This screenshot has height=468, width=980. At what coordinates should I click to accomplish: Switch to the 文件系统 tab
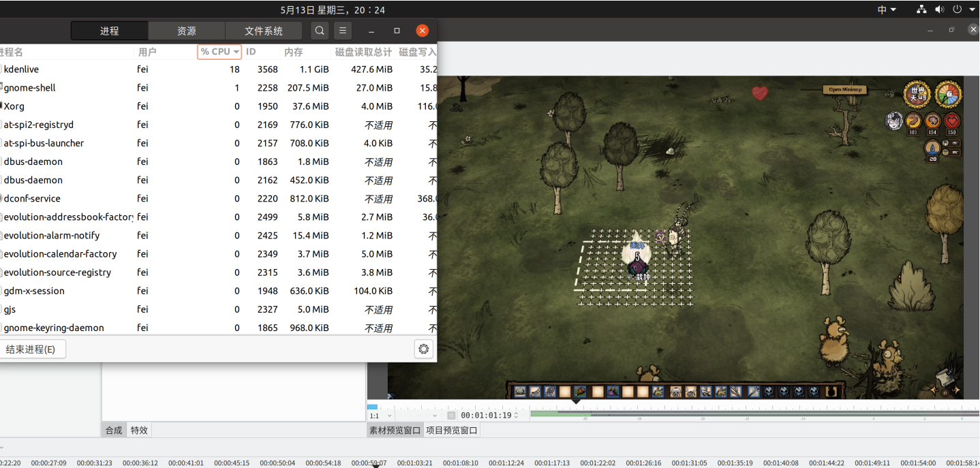coord(264,31)
